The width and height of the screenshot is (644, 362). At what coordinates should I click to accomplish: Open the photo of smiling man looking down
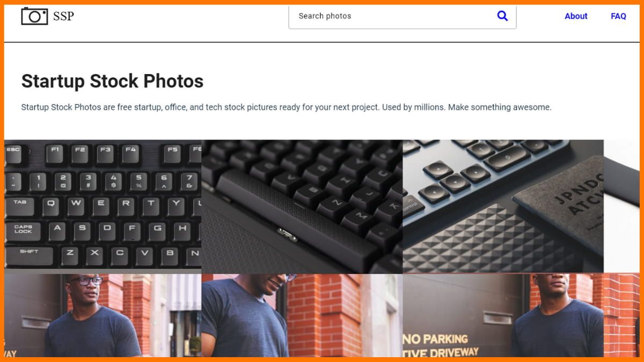[302, 315]
